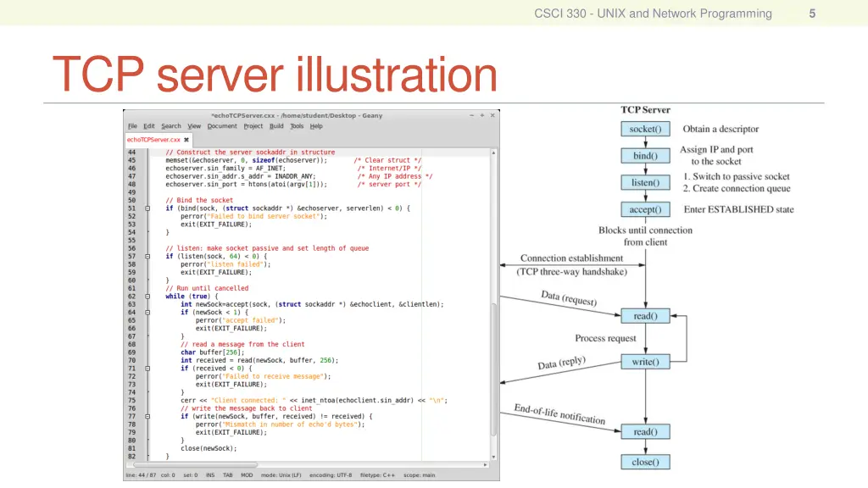Screen dimensions: 868x488
Task: Click the accept() box in the flowchart
Action: (645, 209)
